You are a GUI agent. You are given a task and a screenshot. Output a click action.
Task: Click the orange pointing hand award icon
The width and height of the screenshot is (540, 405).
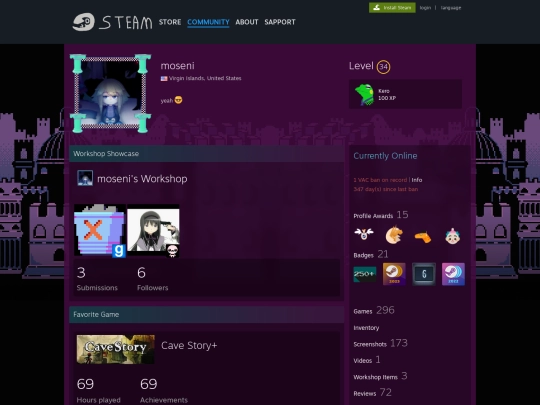[423, 237]
